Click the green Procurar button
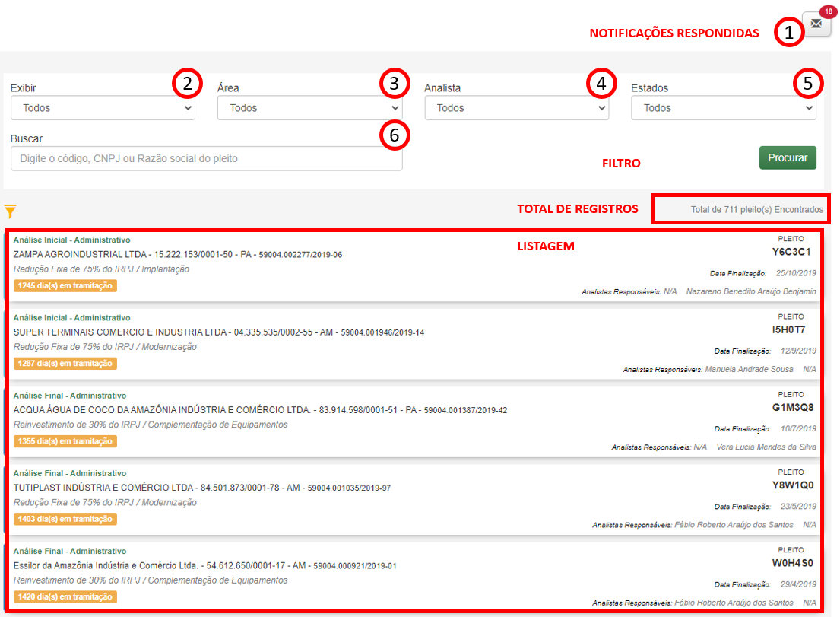Image resolution: width=840 pixels, height=617 pixels. [x=788, y=157]
